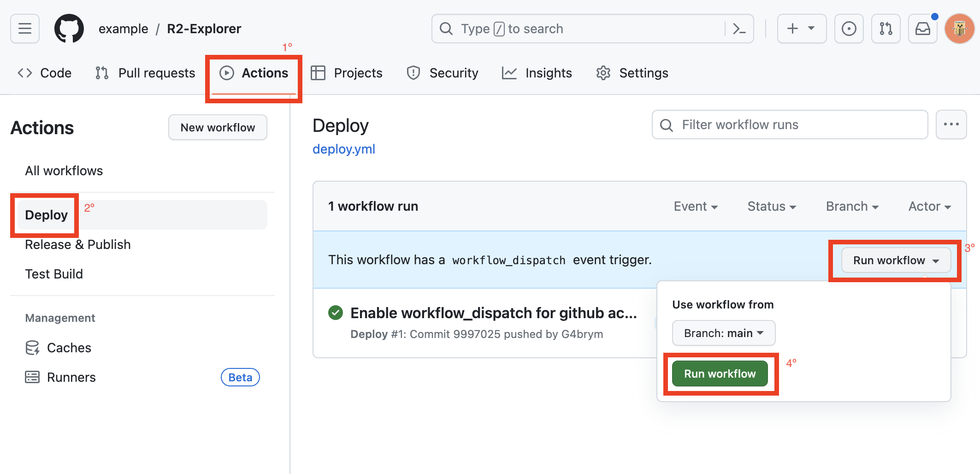Open the pull requests icon in header

click(x=886, y=29)
